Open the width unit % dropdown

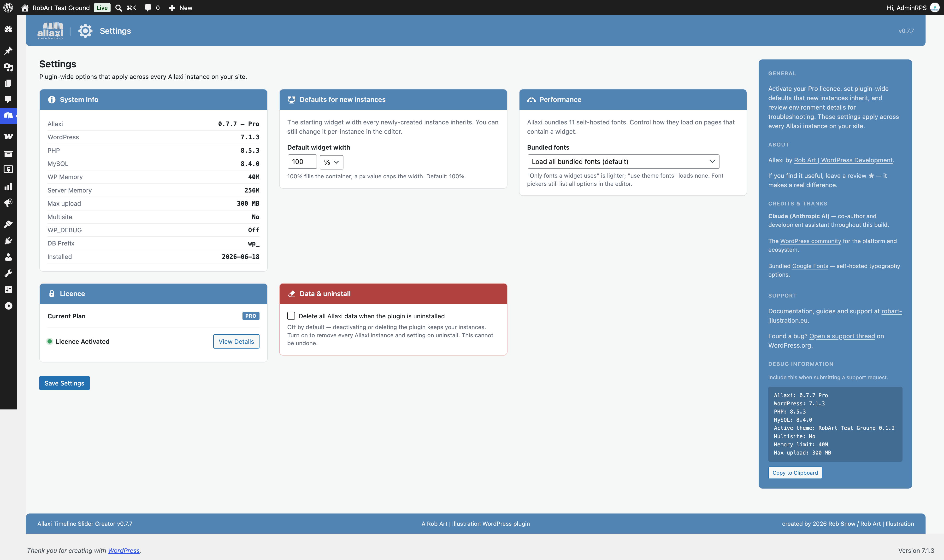pos(331,162)
